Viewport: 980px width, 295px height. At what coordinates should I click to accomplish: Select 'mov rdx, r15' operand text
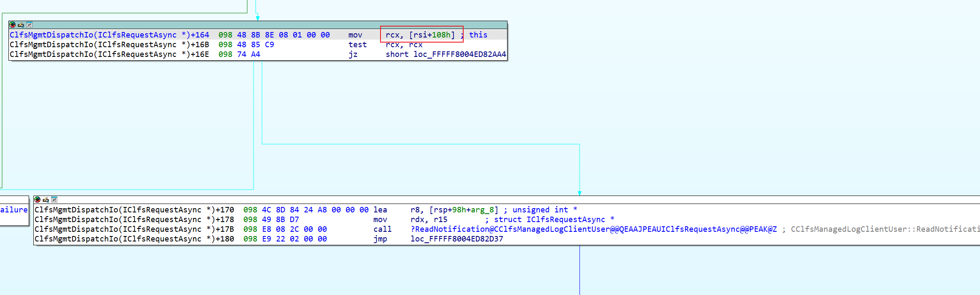[x=429, y=220]
